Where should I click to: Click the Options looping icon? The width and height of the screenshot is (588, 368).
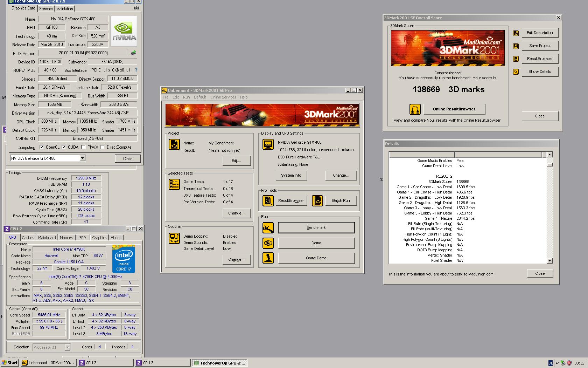[x=174, y=238]
